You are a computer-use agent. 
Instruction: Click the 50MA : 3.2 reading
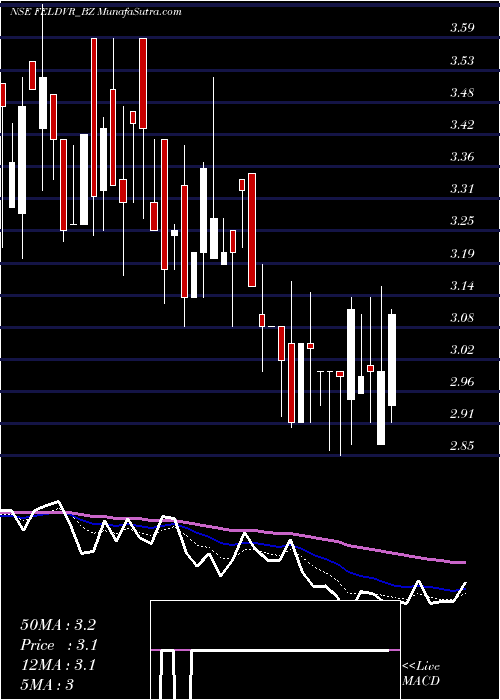[x=58, y=625]
